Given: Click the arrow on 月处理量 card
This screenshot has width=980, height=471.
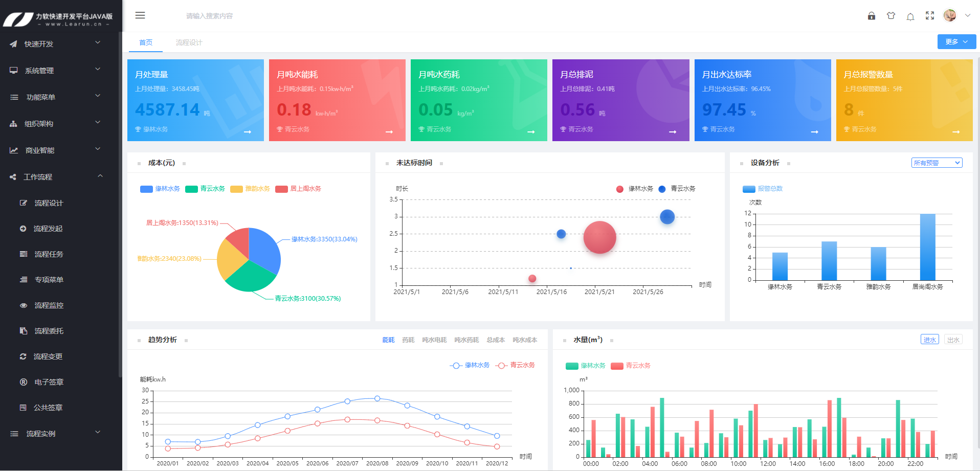Looking at the screenshot, I should (248, 132).
